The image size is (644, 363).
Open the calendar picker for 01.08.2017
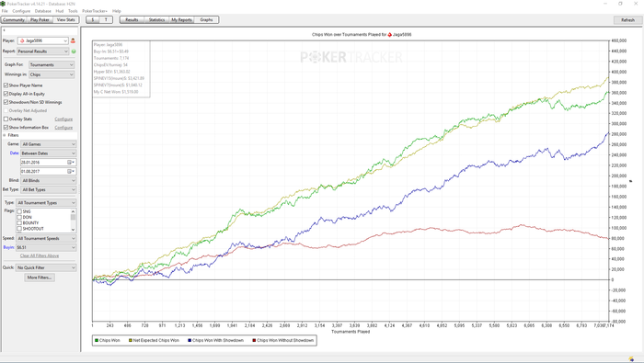pos(71,172)
